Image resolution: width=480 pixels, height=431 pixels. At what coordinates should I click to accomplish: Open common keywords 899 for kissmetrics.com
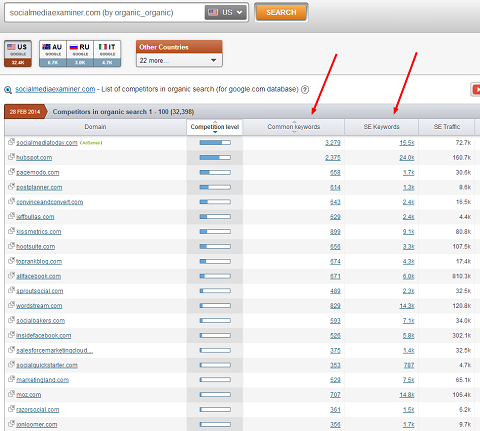point(335,232)
